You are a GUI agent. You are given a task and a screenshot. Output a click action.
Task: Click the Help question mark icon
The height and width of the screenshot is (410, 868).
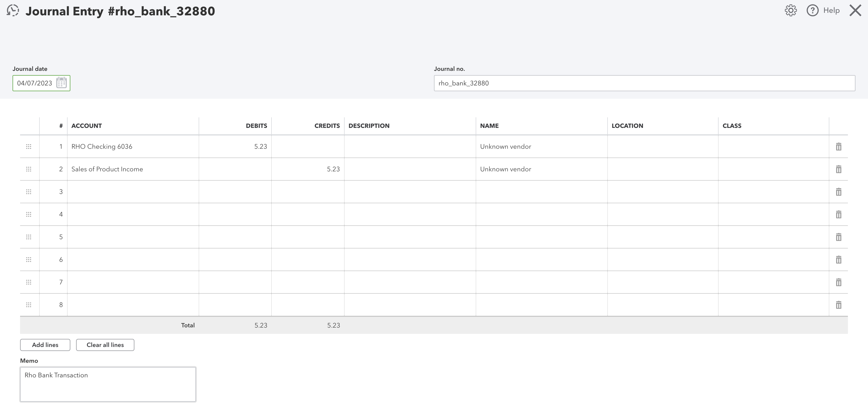click(x=812, y=11)
